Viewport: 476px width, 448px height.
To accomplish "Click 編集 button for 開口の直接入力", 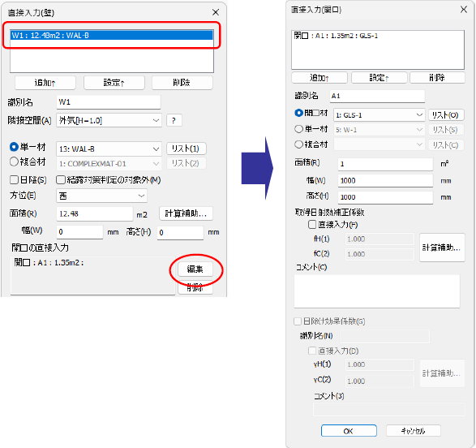I will [x=195, y=269].
